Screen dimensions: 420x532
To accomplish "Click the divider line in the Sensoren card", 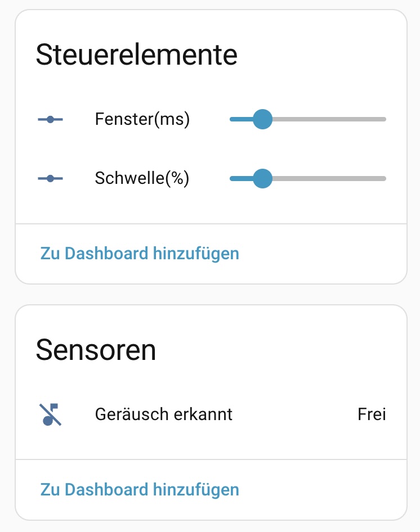I will [x=211, y=459].
